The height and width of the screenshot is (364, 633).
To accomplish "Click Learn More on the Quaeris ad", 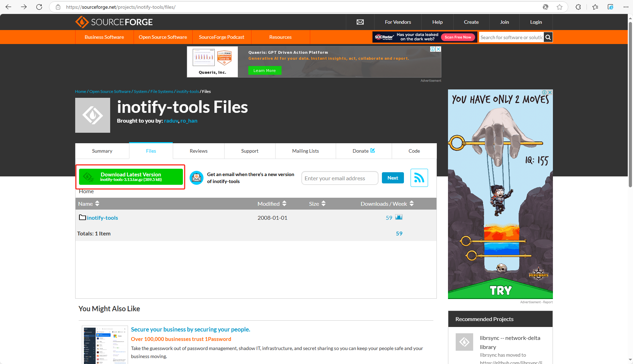I will [x=265, y=71].
